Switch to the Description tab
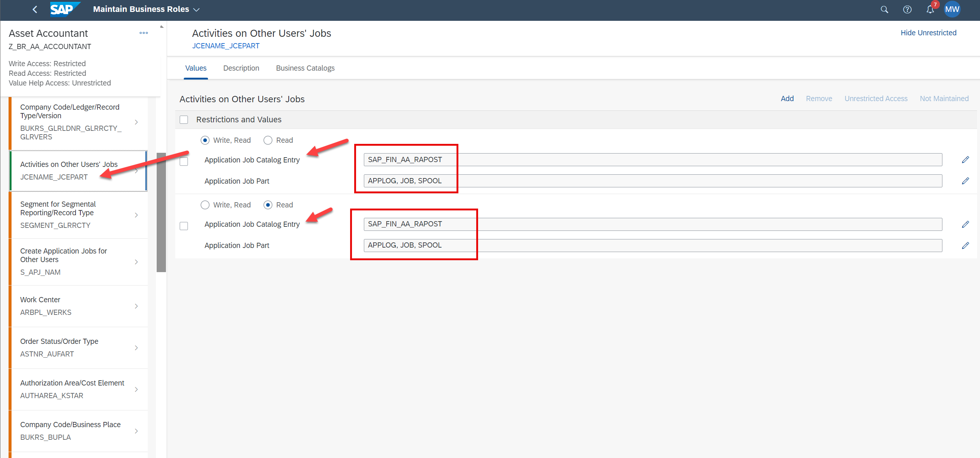980x458 pixels. click(x=241, y=68)
